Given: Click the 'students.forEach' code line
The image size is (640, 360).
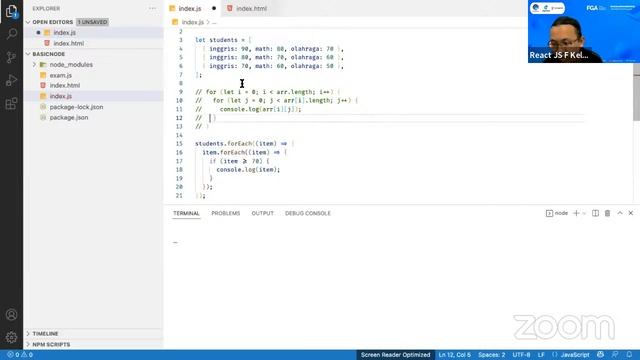Looking at the screenshot, I should [244, 144].
